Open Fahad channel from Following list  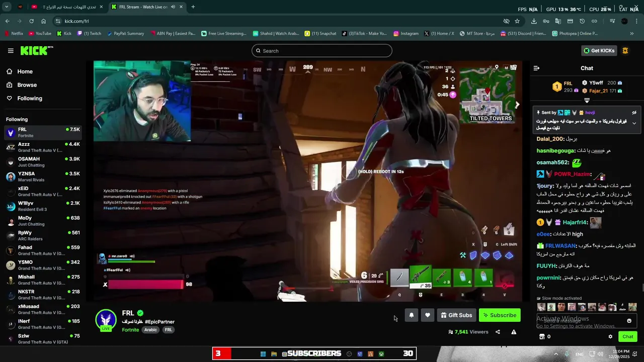43,250
